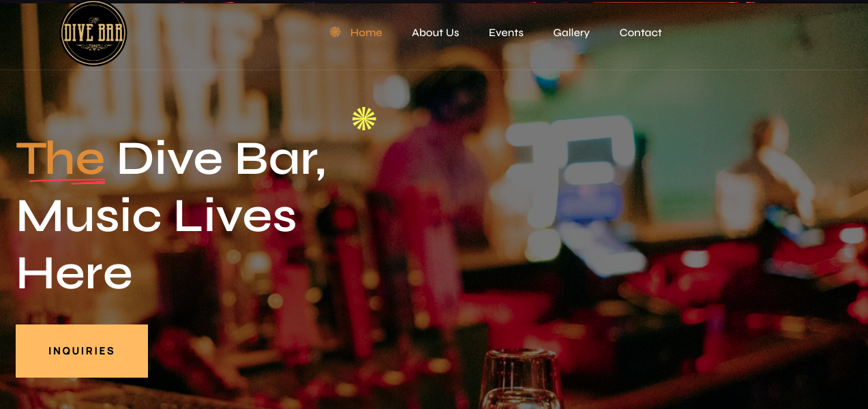868x409 pixels.
Task: Open the Contact page
Action: [640, 33]
